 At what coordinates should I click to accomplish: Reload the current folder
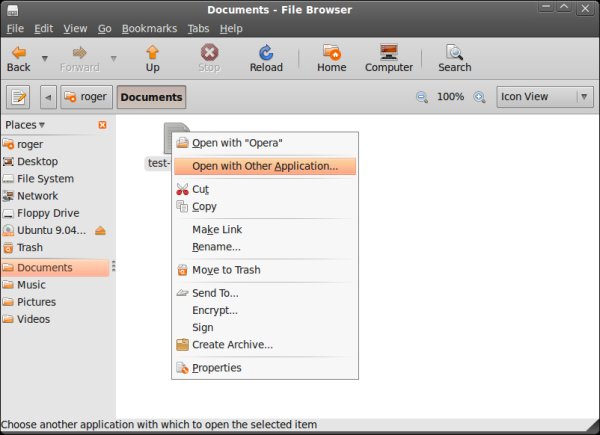coord(266,59)
